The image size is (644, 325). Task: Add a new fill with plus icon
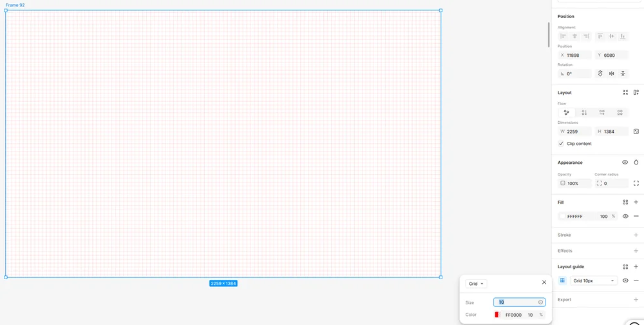pos(636,202)
